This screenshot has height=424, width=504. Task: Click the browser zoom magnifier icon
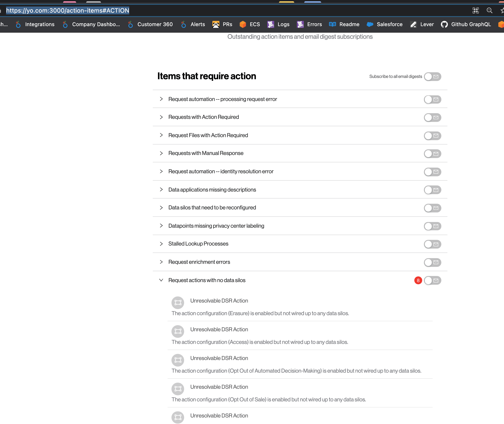[489, 11]
